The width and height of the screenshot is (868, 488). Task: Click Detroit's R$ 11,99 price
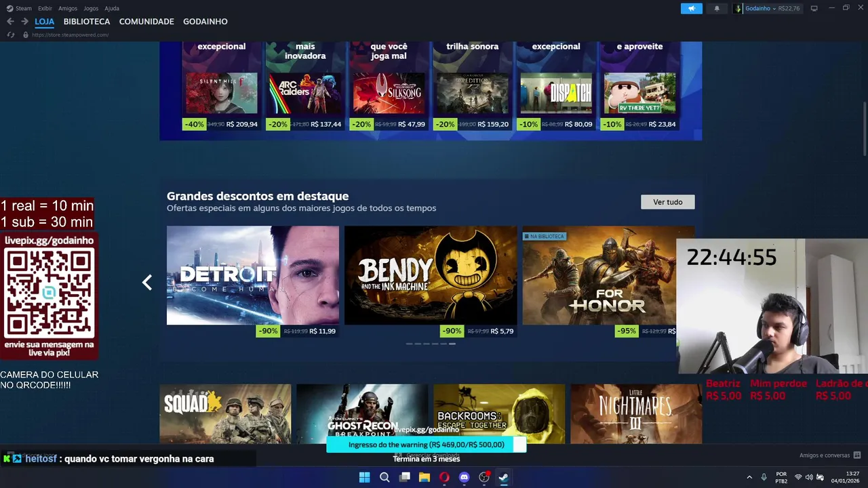click(x=322, y=331)
